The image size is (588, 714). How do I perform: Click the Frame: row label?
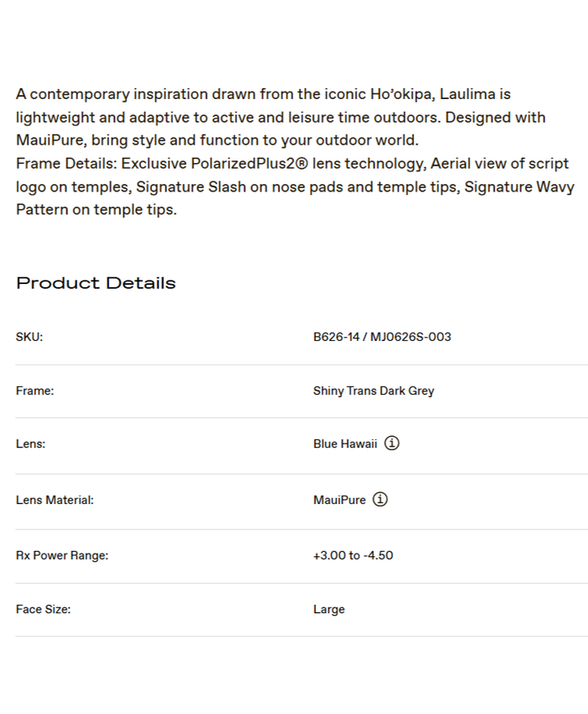click(34, 391)
